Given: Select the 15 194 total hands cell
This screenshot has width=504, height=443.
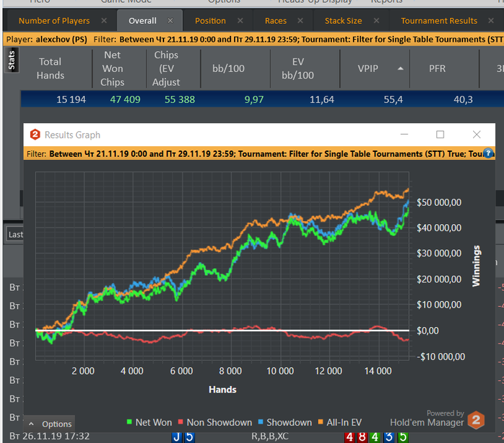Looking at the screenshot, I should pos(71,99).
